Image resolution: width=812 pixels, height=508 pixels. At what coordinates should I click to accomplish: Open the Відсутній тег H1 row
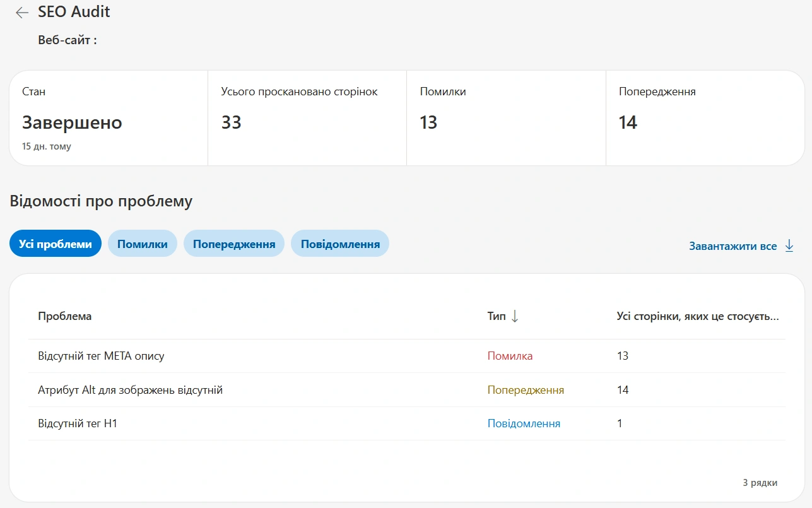pos(407,423)
